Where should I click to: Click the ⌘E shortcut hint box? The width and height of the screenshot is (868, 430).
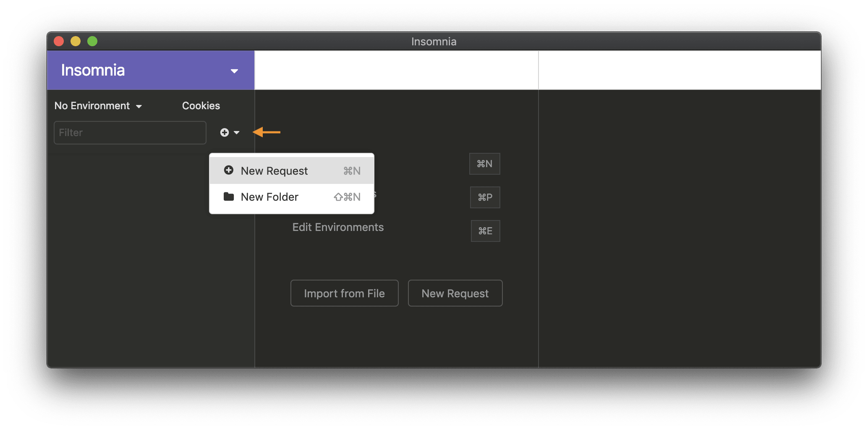coord(485,231)
